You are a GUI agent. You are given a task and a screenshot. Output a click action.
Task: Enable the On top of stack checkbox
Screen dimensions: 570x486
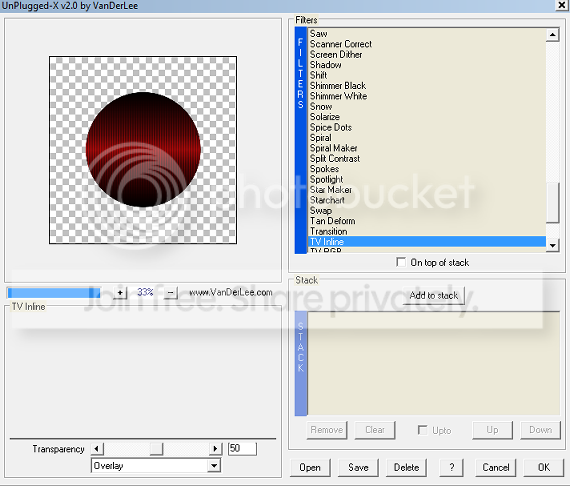(401, 262)
